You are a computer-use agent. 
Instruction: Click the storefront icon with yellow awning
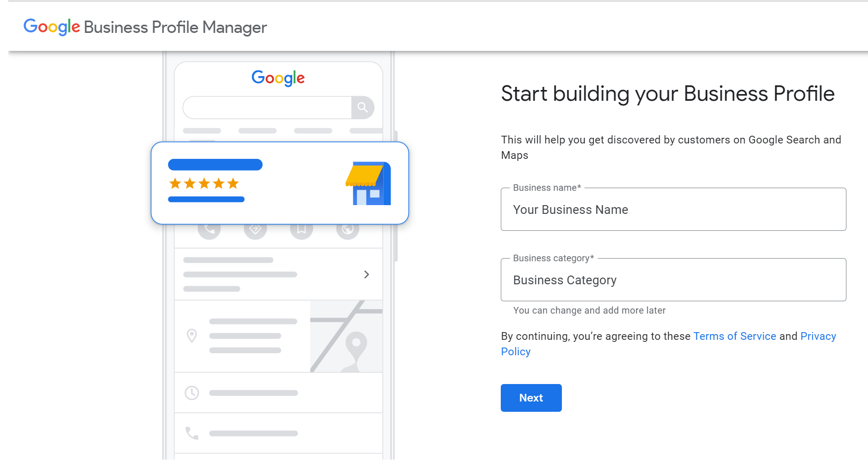(368, 184)
